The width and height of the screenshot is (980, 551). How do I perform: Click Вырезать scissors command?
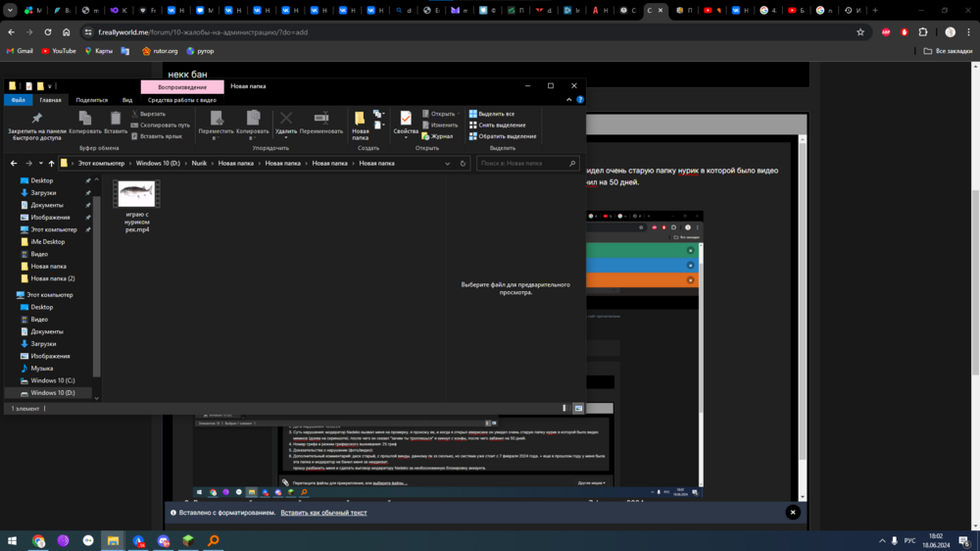pyautogui.click(x=149, y=114)
